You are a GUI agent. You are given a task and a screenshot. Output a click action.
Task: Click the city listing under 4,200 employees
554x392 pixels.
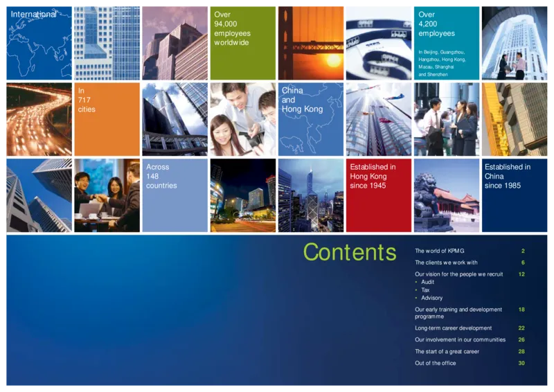(x=442, y=63)
